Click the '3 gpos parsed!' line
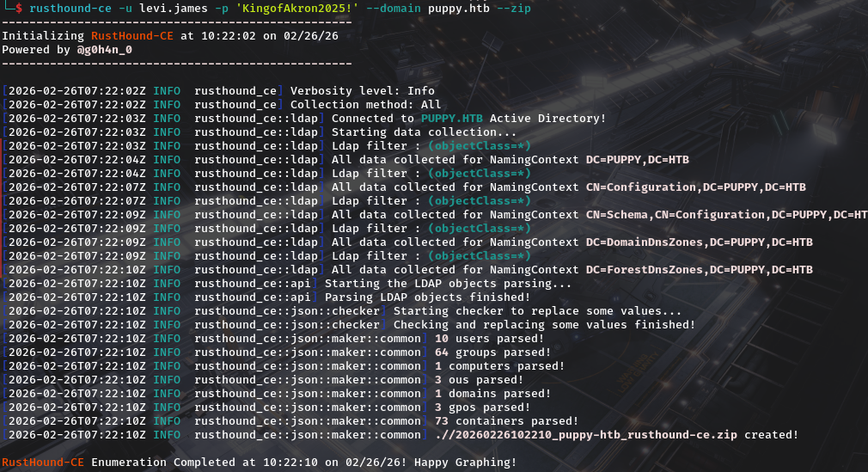 click(482, 407)
